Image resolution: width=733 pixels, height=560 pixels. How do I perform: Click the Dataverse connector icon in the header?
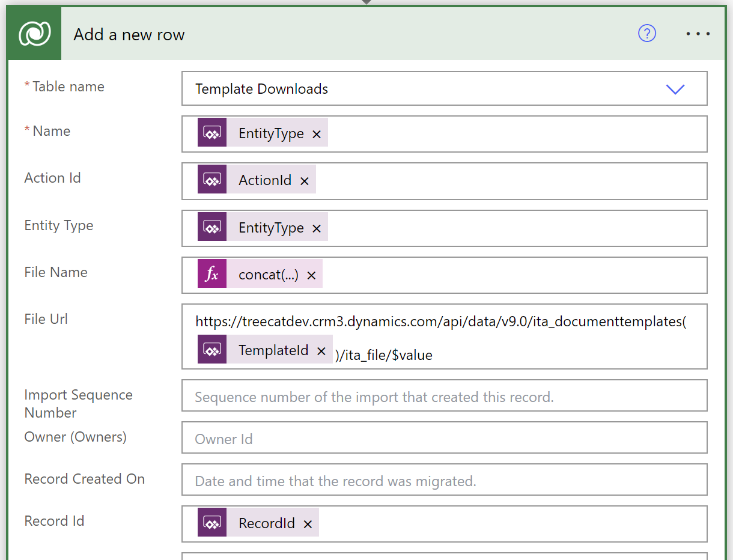(x=34, y=34)
